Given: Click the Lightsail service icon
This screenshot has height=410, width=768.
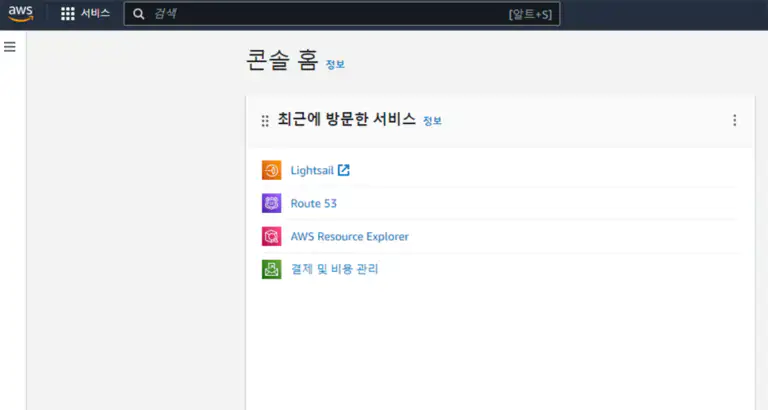Looking at the screenshot, I should pyautogui.click(x=271, y=170).
